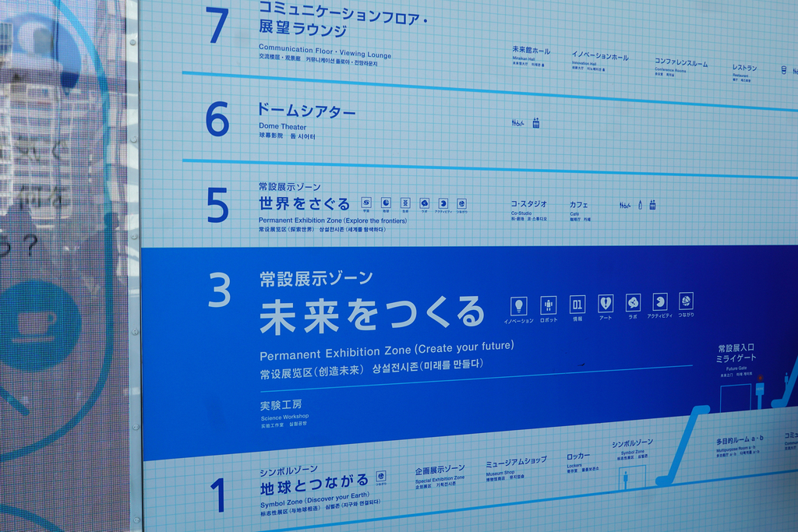Tap the 実験工房 label
Viewport: 798px width, 532px height.
tap(281, 405)
